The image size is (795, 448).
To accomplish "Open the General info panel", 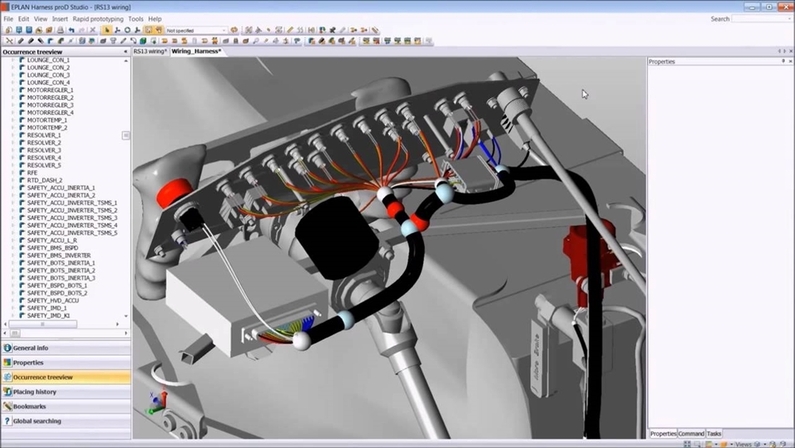I will pos(66,348).
